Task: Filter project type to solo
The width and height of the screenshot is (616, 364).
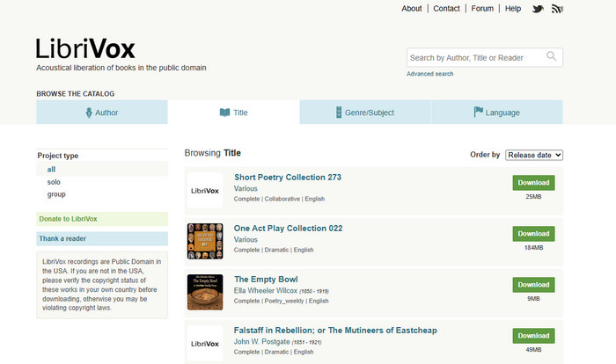Action: coord(54,182)
